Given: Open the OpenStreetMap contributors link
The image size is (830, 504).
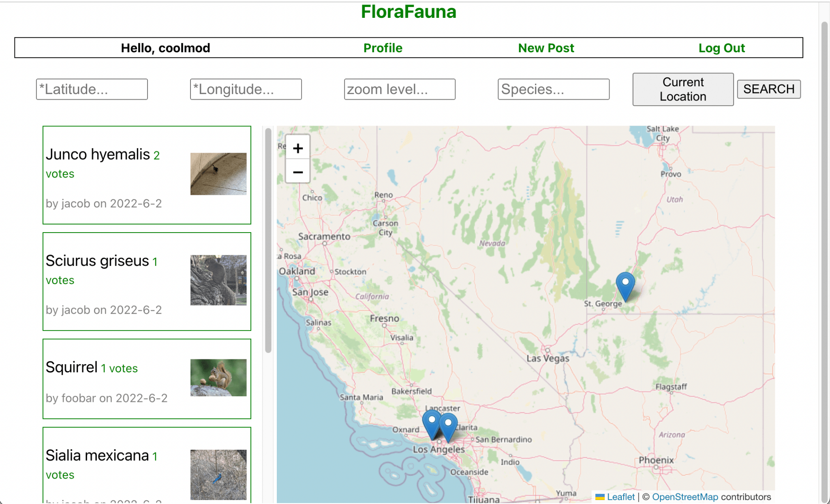Looking at the screenshot, I should tap(686, 497).
